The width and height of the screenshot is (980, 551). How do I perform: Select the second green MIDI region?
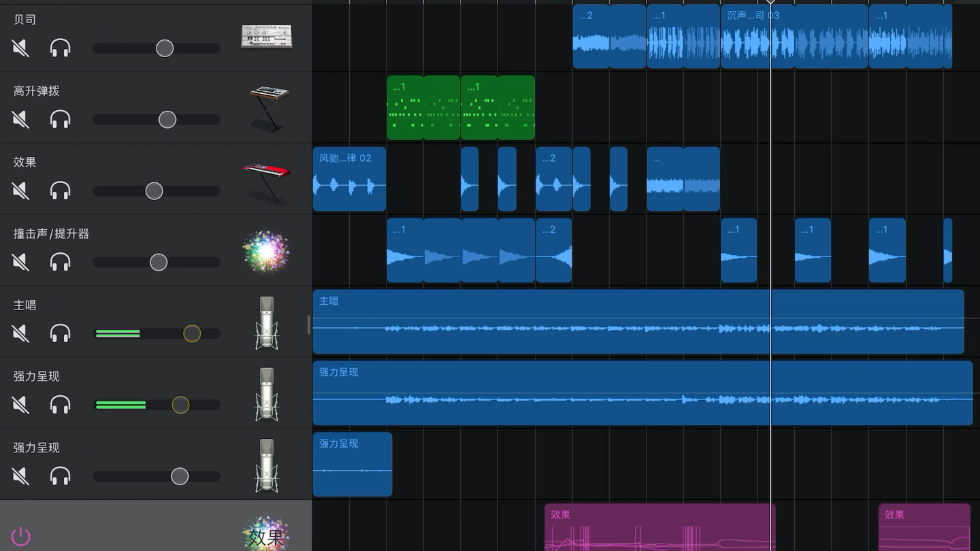point(497,107)
